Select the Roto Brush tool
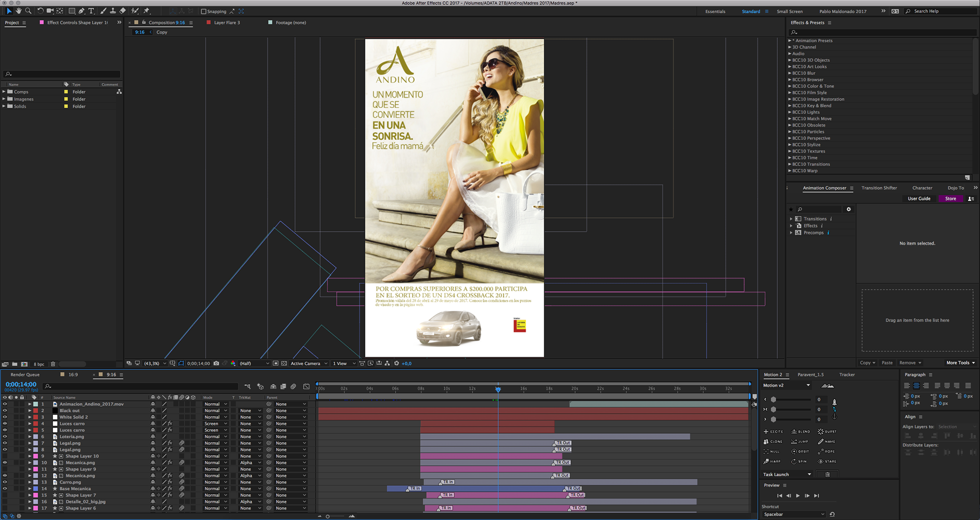980x520 pixels. (135, 11)
